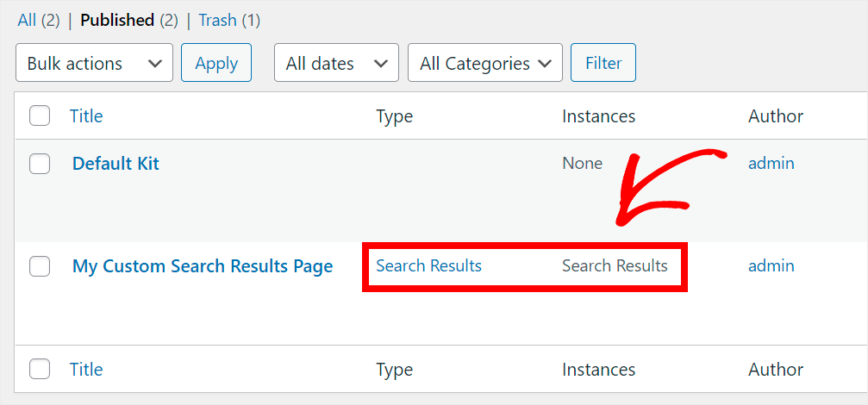The width and height of the screenshot is (868, 405).
Task: Open the Bulk actions dropdown
Action: pos(94,63)
